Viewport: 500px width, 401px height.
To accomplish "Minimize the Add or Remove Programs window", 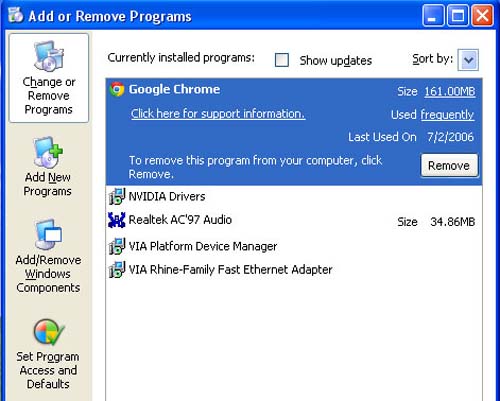I will [x=433, y=15].
